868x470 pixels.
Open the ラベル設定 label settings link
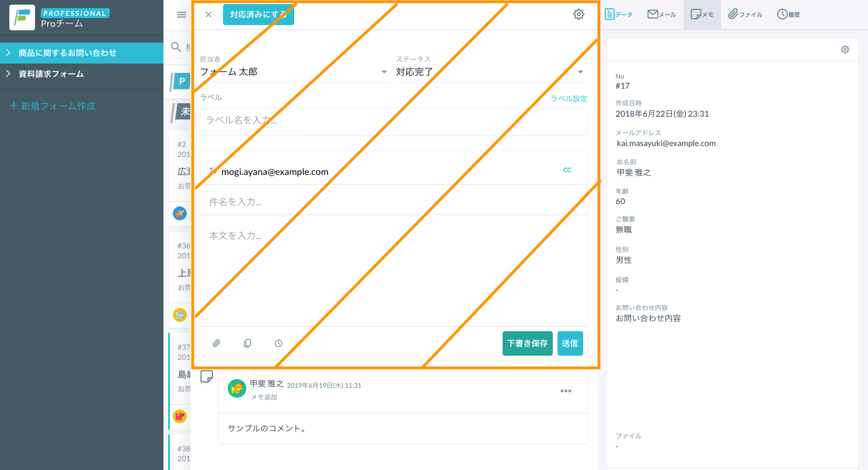pos(569,99)
